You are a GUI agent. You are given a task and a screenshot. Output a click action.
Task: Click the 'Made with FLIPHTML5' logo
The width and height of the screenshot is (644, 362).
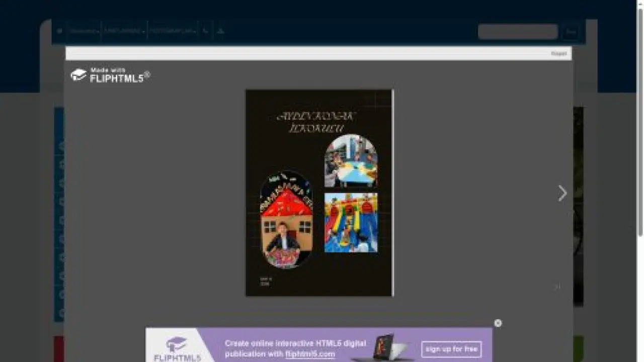pos(110,75)
